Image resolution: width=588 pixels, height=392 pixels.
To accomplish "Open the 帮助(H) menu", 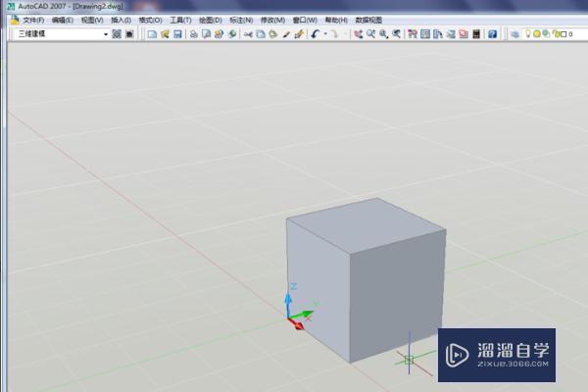I will pos(336,21).
